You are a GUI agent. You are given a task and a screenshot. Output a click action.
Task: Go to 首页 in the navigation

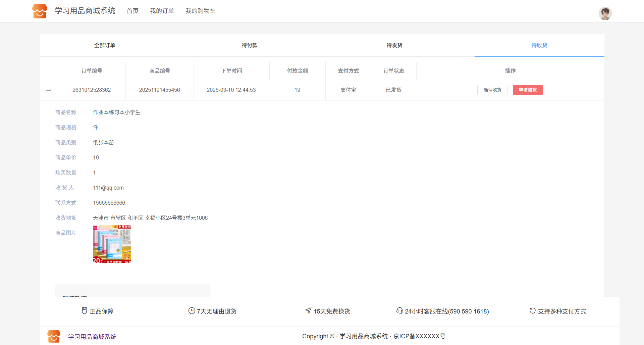pyautogui.click(x=132, y=11)
